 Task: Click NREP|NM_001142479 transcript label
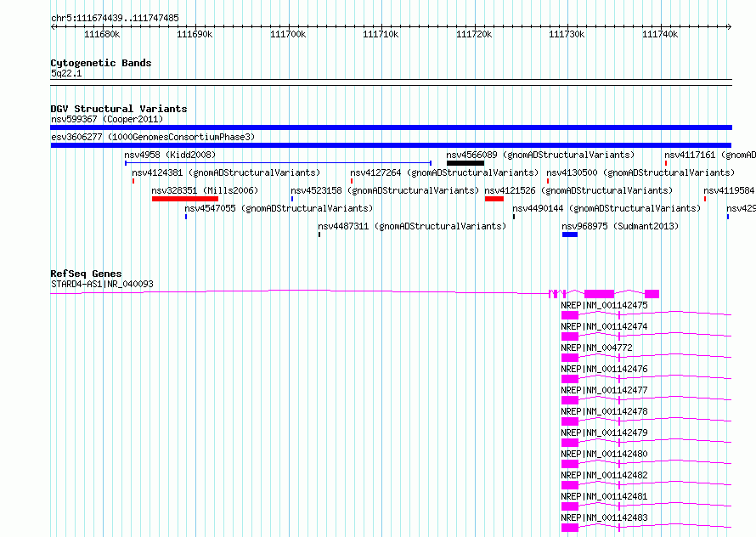(x=604, y=432)
